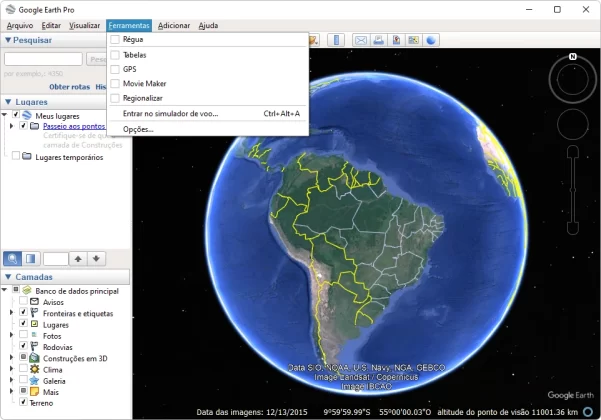Expand the Fronteiras e etiquetas node arrow
The height and width of the screenshot is (420, 601).
point(11,313)
